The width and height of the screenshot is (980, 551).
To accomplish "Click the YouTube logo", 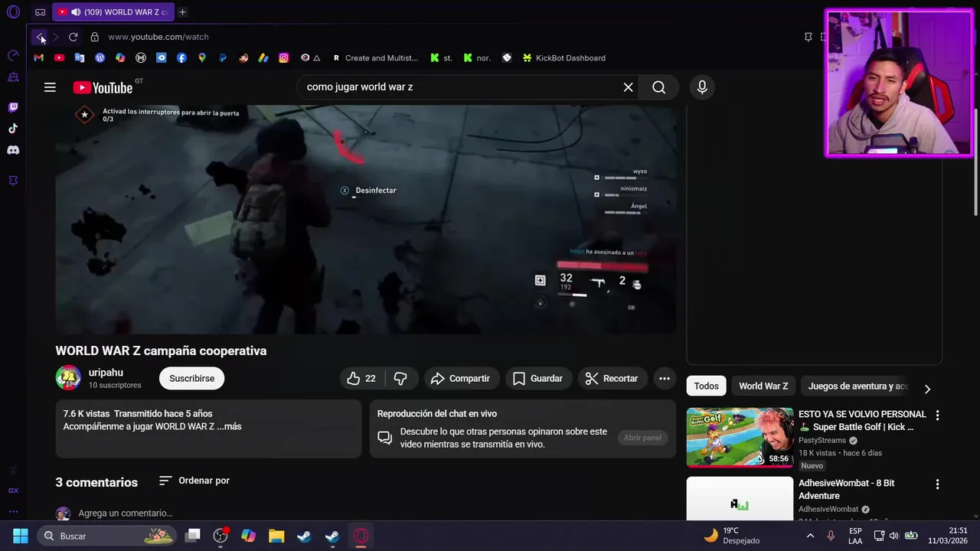I will 103,87.
